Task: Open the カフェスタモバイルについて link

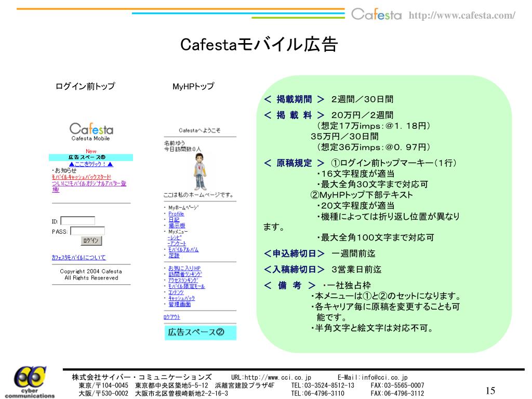Action: pyautogui.click(x=79, y=258)
